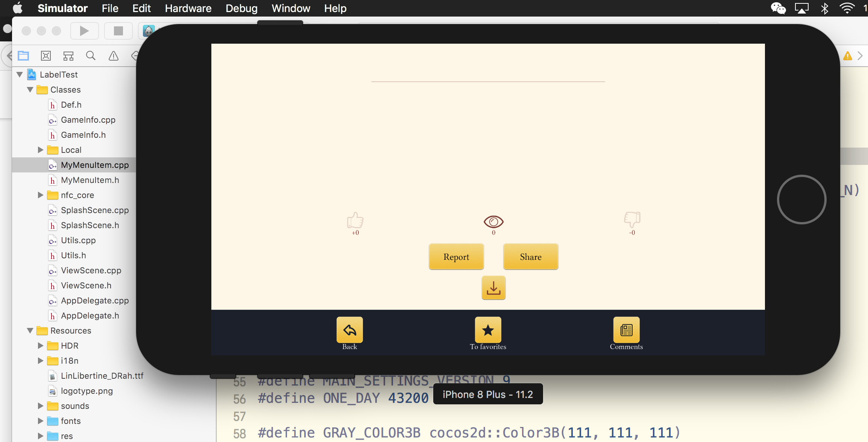Tap the Back arrow icon

349,330
